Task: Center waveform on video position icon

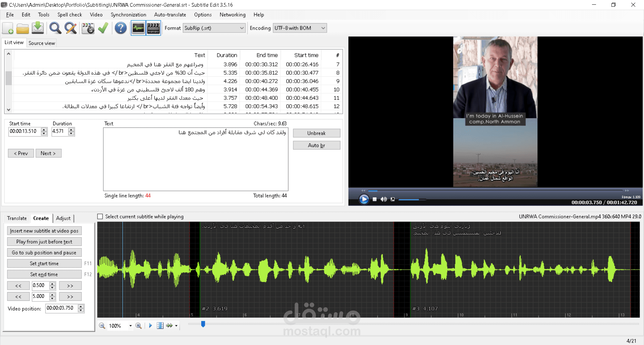Action: [160, 326]
